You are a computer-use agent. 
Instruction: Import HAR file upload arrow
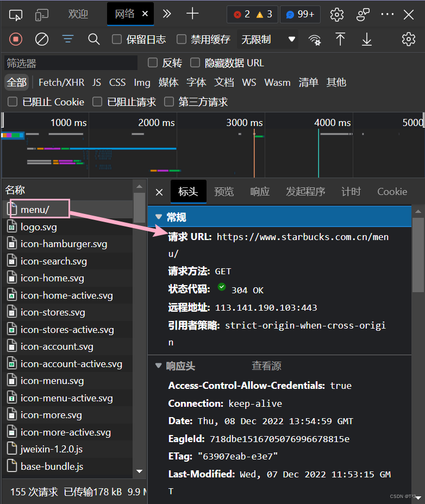pyautogui.click(x=340, y=39)
